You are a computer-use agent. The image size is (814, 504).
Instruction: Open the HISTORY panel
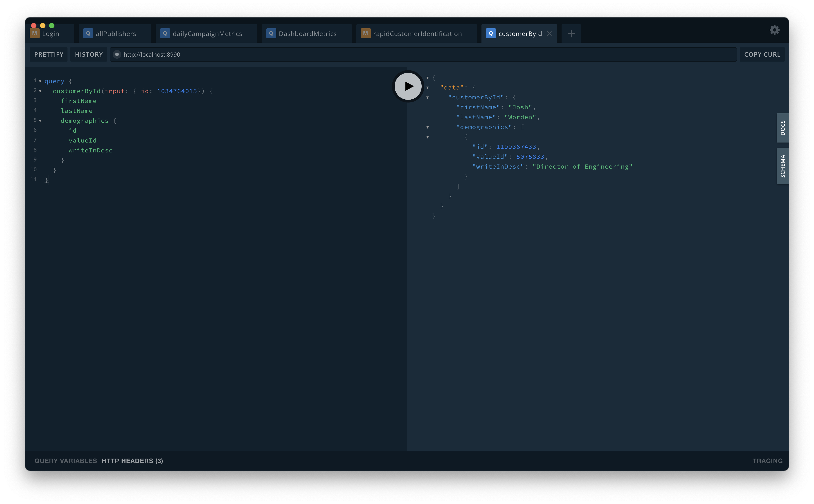(89, 55)
